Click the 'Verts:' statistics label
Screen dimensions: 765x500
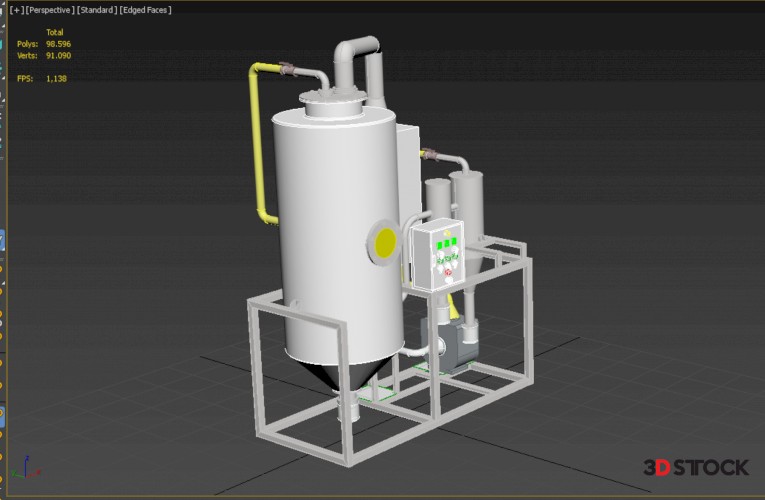[x=27, y=56]
